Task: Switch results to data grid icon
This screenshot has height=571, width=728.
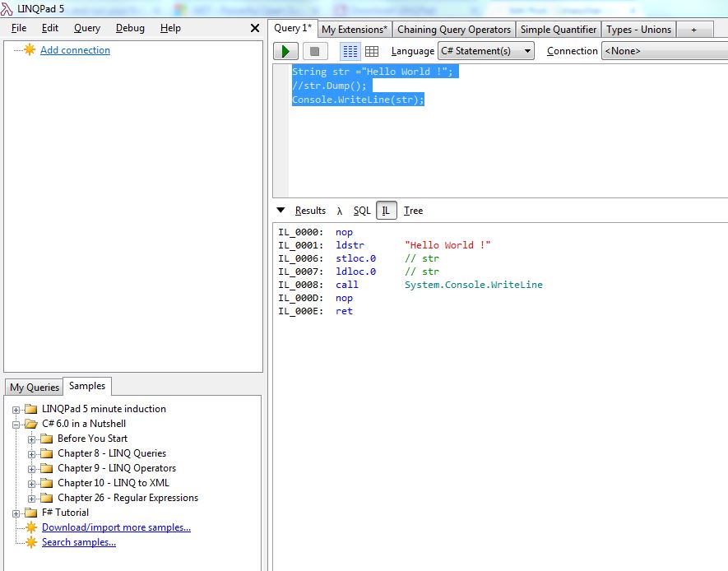Action: click(372, 50)
